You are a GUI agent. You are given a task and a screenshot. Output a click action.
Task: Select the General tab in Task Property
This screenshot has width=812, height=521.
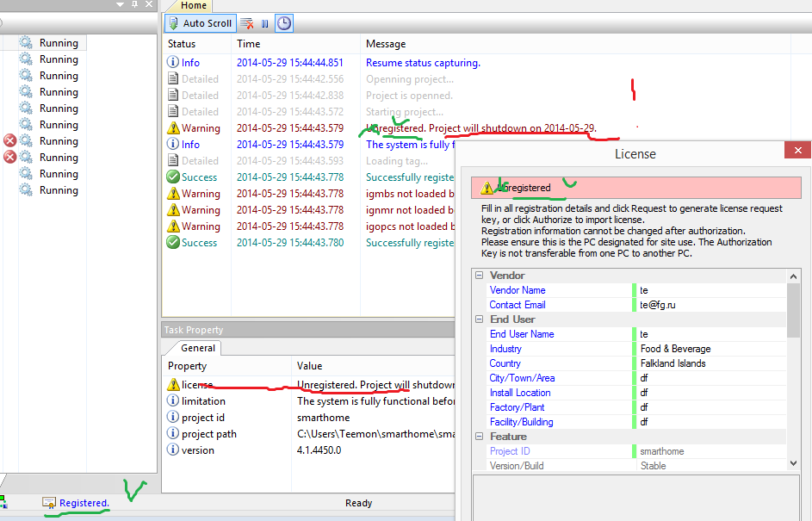[197, 348]
